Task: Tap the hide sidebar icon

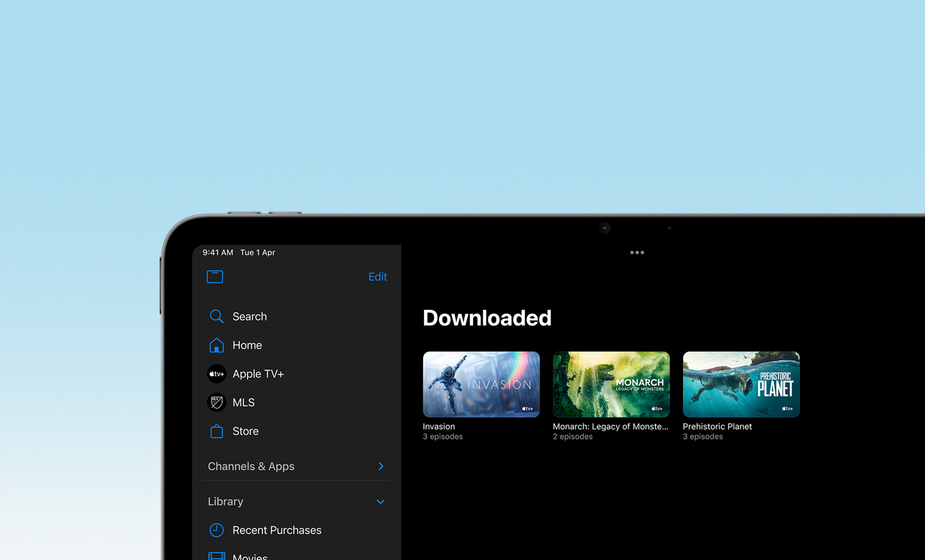Action: [x=214, y=276]
